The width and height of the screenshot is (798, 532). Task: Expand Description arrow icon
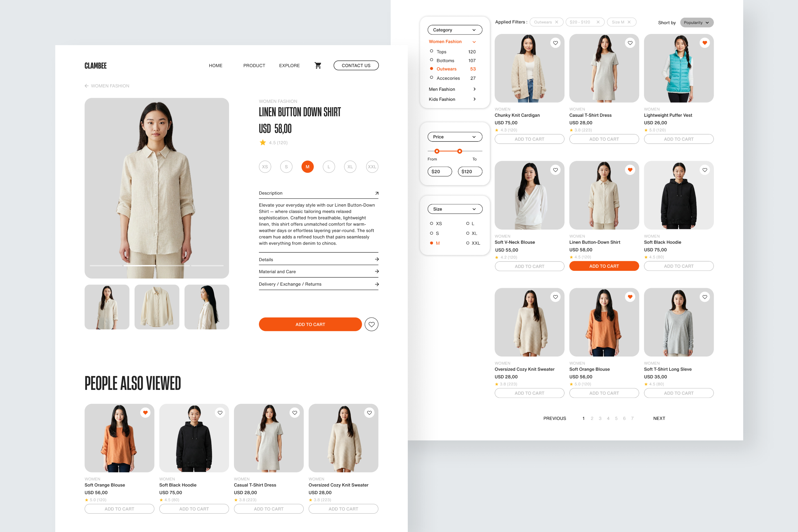coord(376,193)
